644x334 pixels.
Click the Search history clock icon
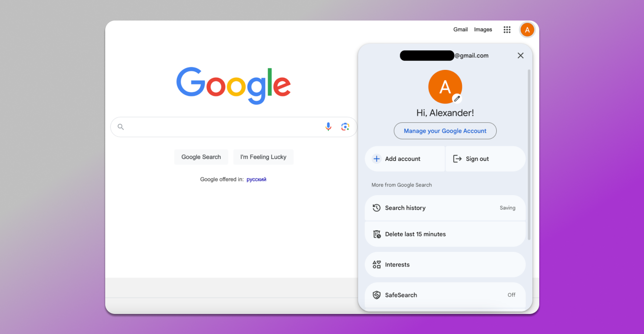(x=376, y=208)
